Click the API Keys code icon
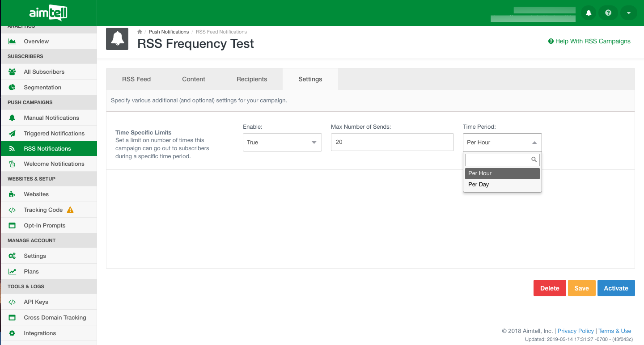Viewport: 644px width, 345px height. tap(12, 302)
